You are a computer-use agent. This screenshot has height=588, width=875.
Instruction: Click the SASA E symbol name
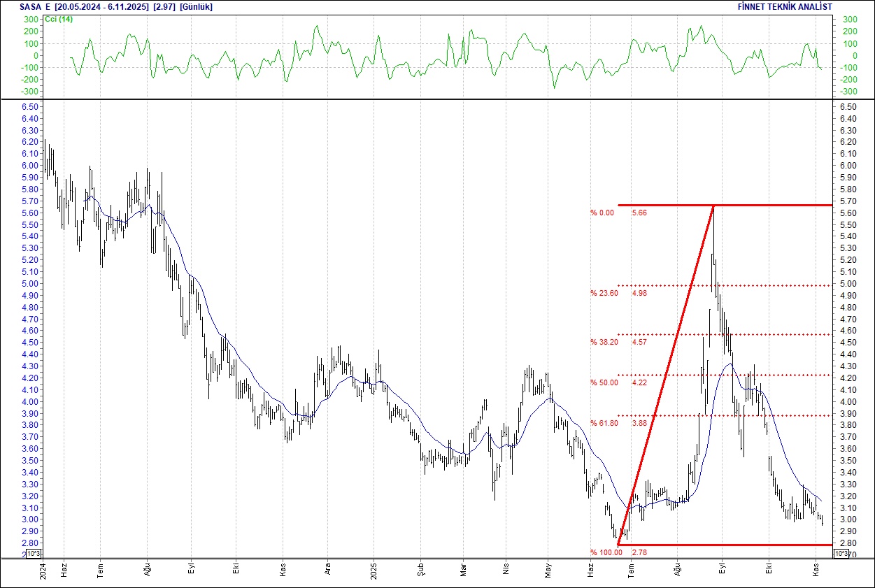click(35, 6)
